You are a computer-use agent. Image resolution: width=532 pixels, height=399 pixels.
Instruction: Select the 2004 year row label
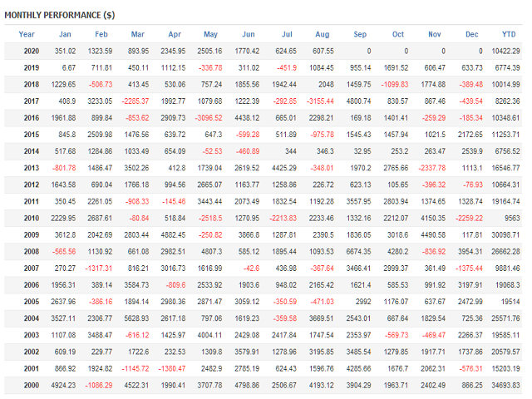(x=32, y=318)
